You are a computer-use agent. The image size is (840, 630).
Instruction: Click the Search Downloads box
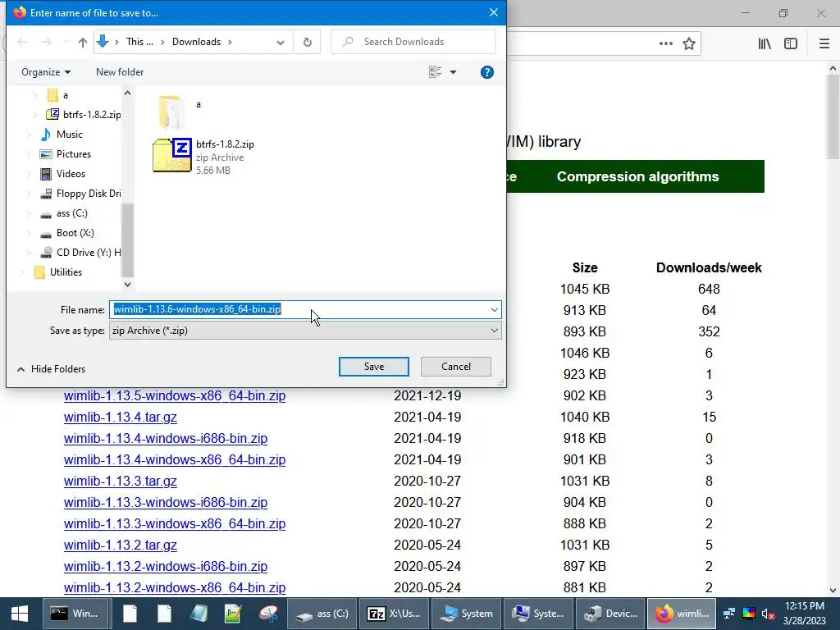(413, 42)
